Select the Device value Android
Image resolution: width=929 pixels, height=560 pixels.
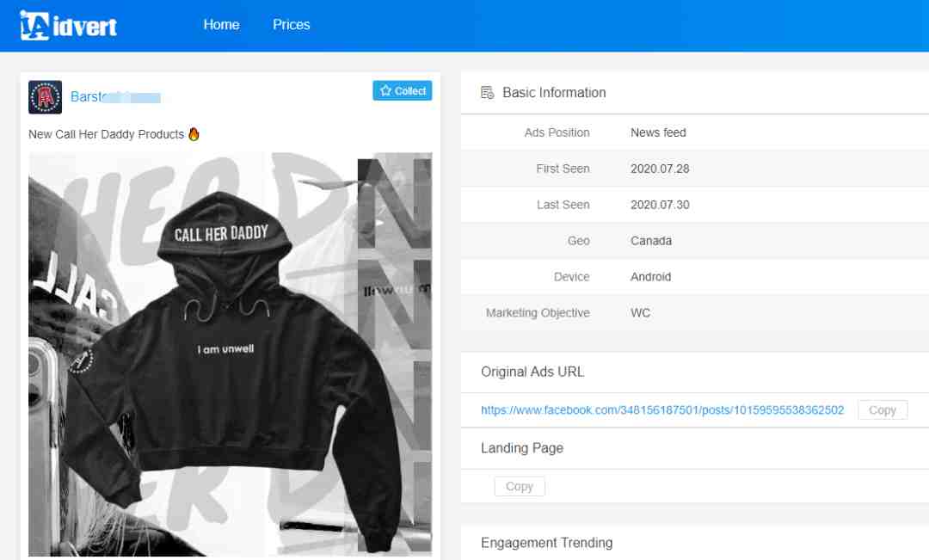click(x=650, y=277)
